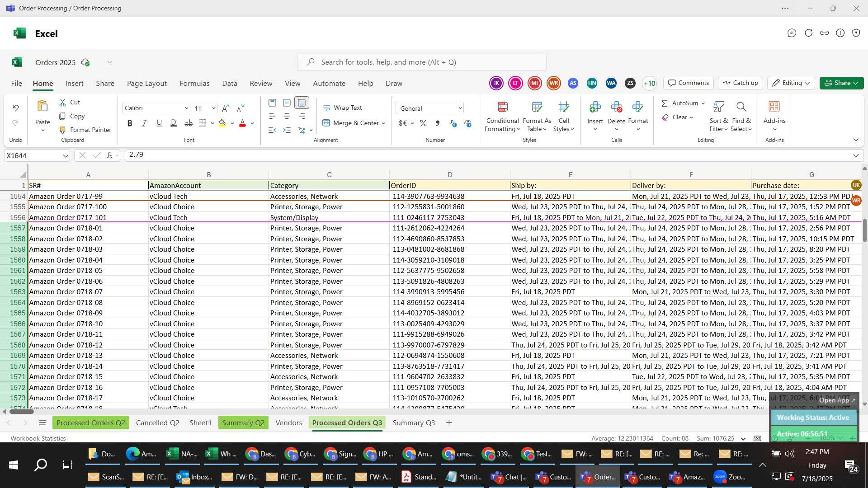Apply strikethrough formatting

coord(189,123)
